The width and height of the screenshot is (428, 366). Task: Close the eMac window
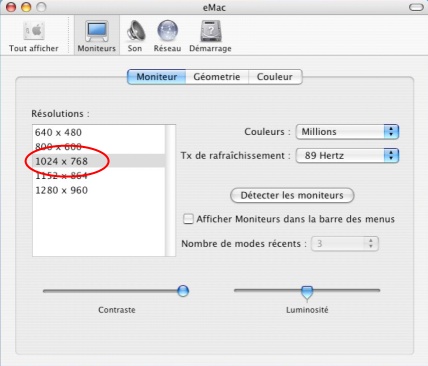coord(11,7)
